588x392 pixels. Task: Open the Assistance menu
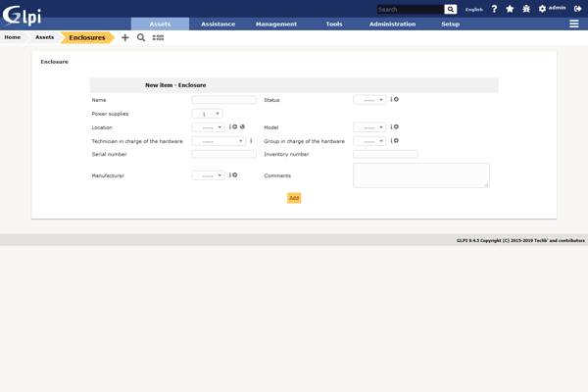[218, 24]
